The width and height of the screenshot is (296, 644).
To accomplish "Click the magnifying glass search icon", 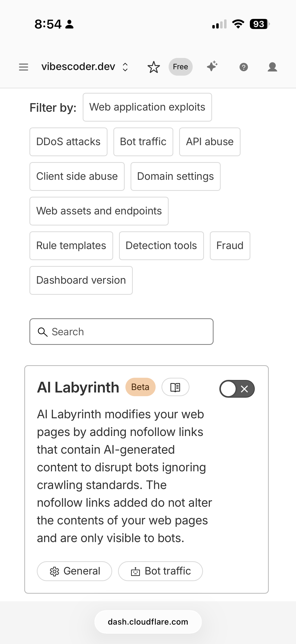I will pos(42,332).
